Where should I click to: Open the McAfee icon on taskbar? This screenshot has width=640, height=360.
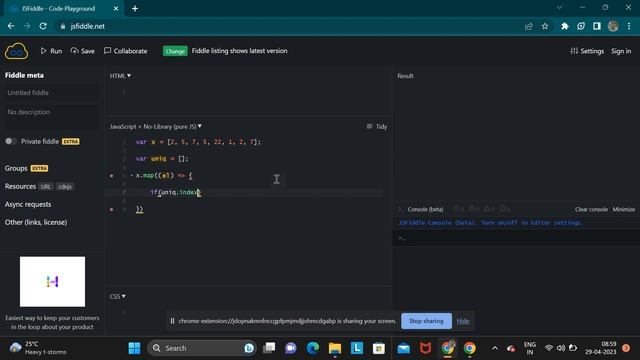click(426, 348)
